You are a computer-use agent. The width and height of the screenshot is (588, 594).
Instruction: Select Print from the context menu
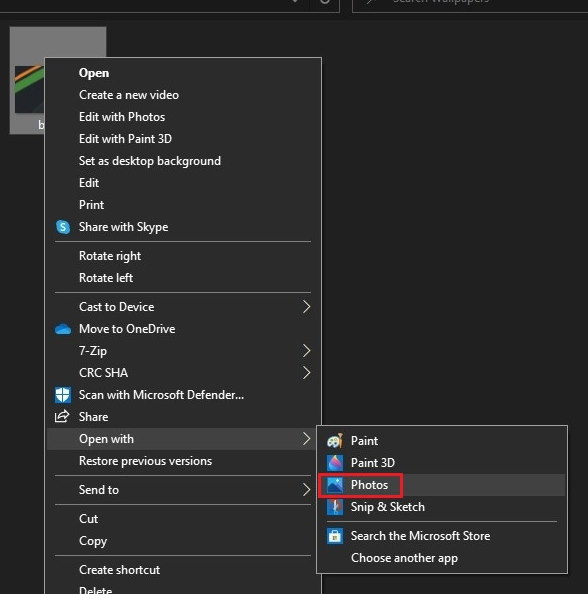[183, 205]
